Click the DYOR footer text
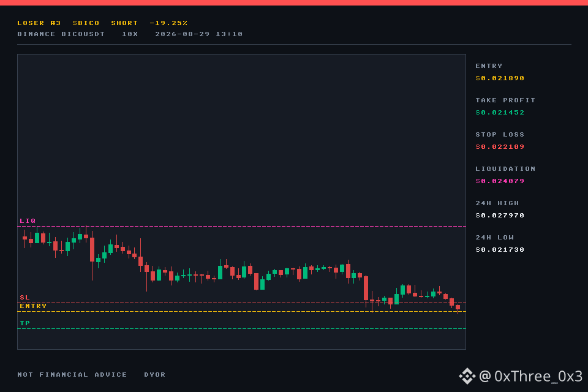 155,375
